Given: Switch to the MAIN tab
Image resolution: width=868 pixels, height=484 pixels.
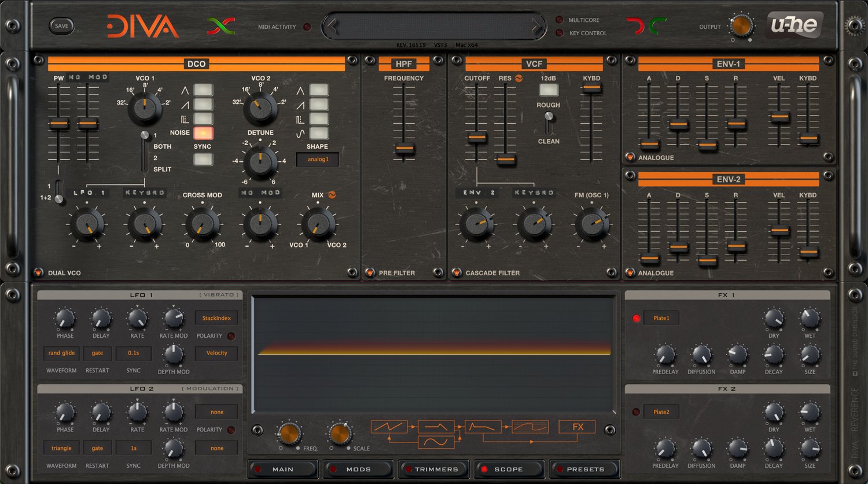Looking at the screenshot, I should click(x=283, y=469).
